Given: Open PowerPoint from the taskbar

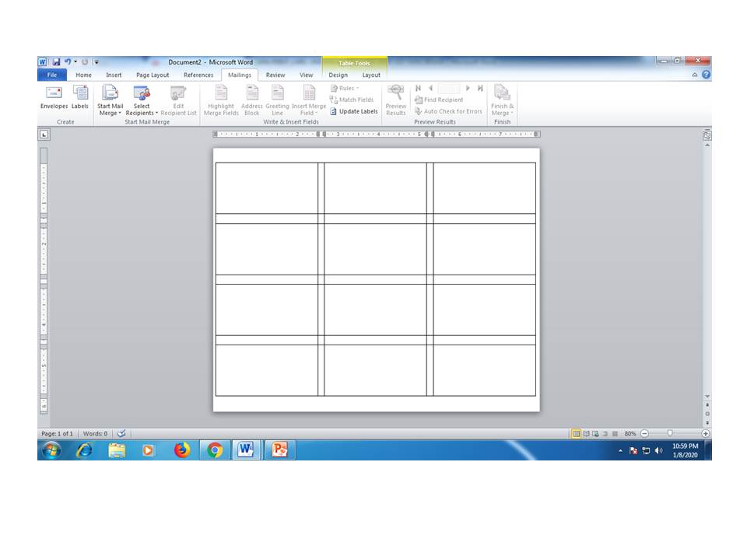Looking at the screenshot, I should 279,450.
